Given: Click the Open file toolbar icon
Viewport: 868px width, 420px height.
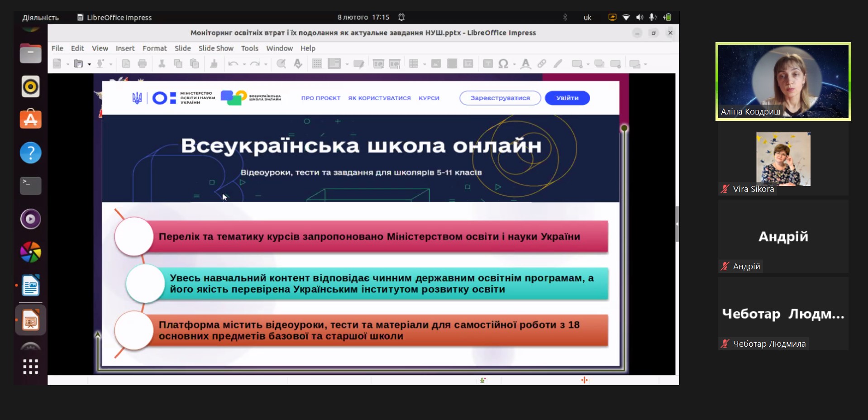Looking at the screenshot, I should tap(78, 64).
